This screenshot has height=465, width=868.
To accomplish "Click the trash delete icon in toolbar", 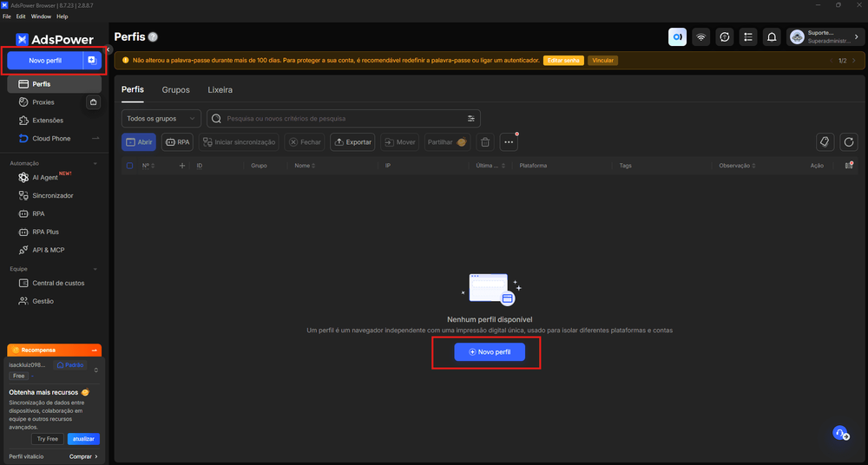I will tap(485, 142).
